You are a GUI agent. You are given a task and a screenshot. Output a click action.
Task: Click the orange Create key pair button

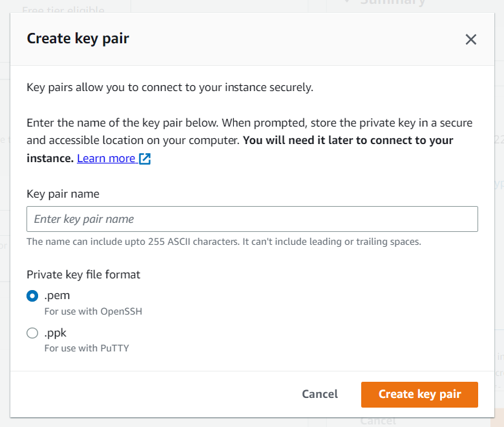click(419, 394)
